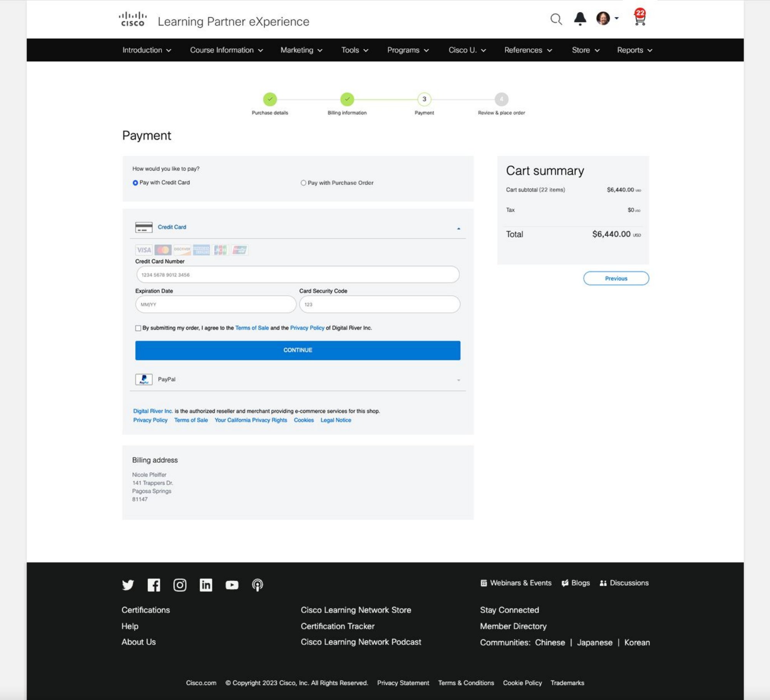Viewport: 770px width, 700px height.
Task: Click the Twitter icon in footer
Action: (128, 585)
